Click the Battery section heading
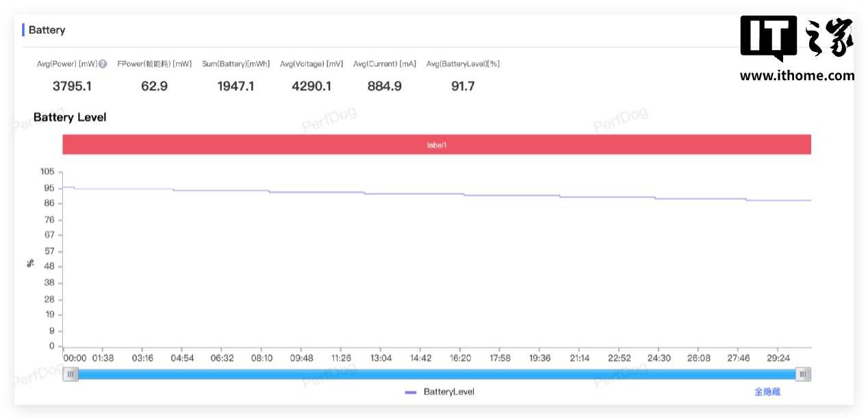 (x=47, y=30)
